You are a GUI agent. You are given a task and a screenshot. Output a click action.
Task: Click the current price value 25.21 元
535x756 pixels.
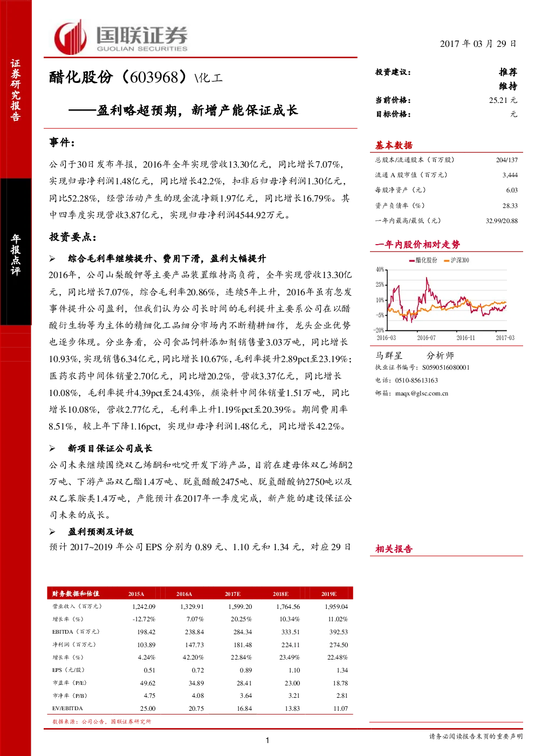coord(503,100)
